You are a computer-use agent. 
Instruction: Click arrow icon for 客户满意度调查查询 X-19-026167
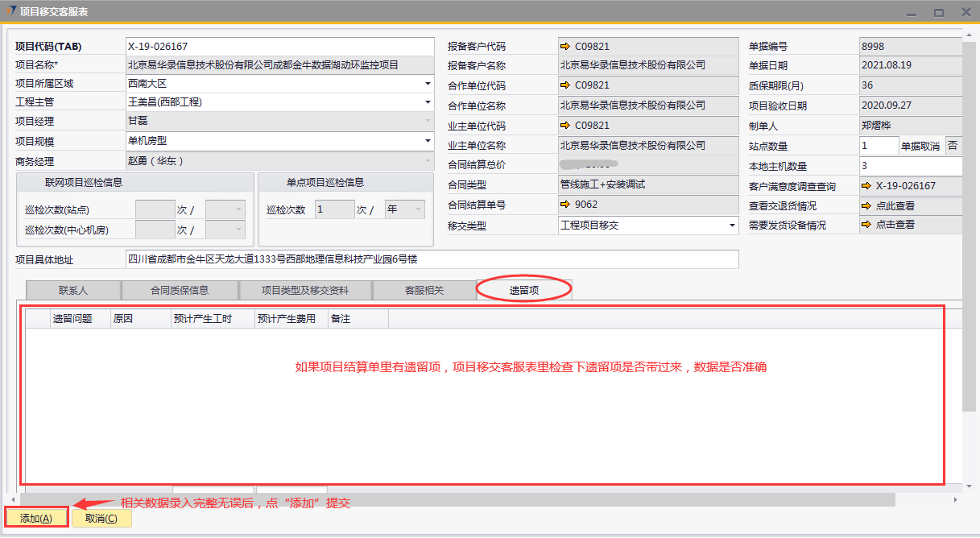coord(867,186)
